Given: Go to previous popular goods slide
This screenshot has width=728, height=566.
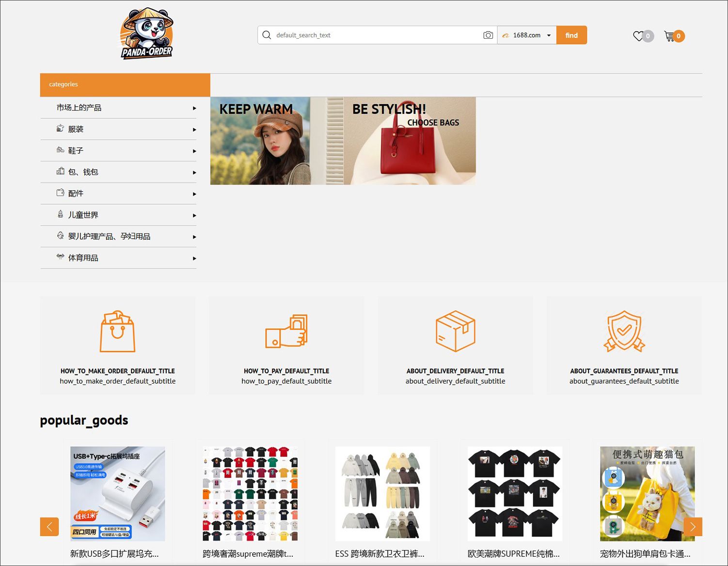Looking at the screenshot, I should pyautogui.click(x=49, y=527).
